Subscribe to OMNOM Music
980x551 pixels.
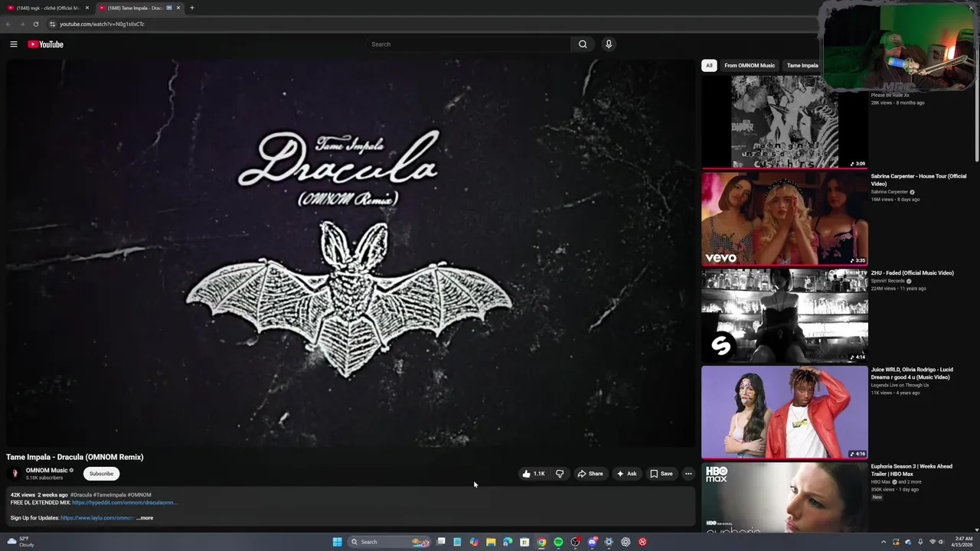pyautogui.click(x=101, y=474)
